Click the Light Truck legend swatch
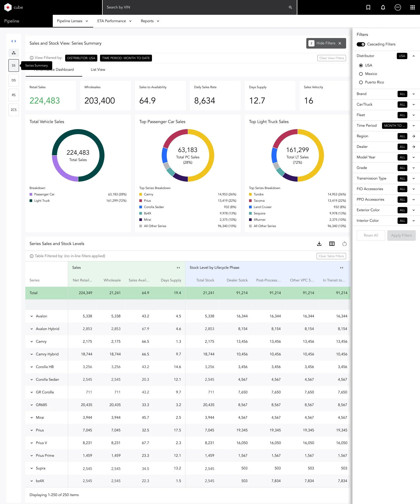420x504 pixels. click(31, 201)
